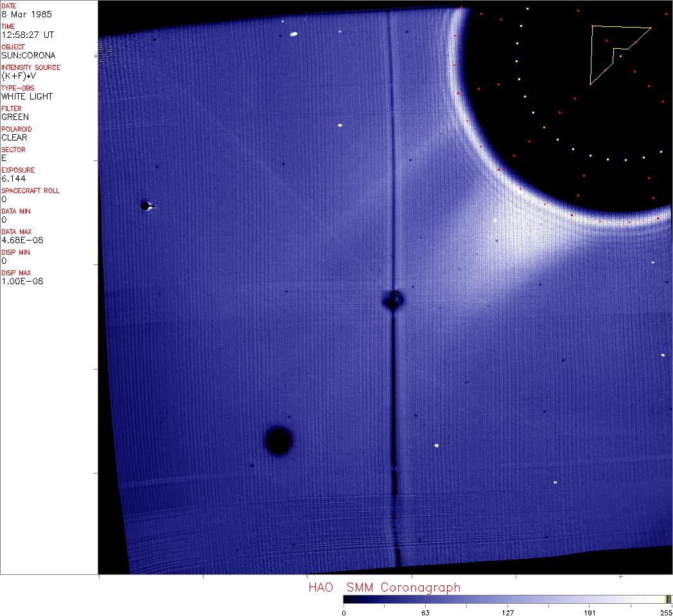Click the small dark spot with white tail
The image size is (673, 616).
146,206
